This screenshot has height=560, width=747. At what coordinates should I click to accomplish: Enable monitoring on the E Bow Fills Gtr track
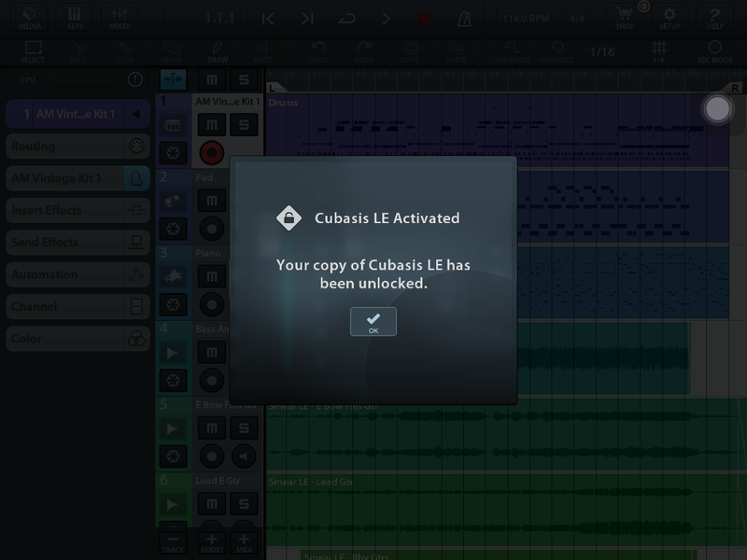pyautogui.click(x=244, y=456)
